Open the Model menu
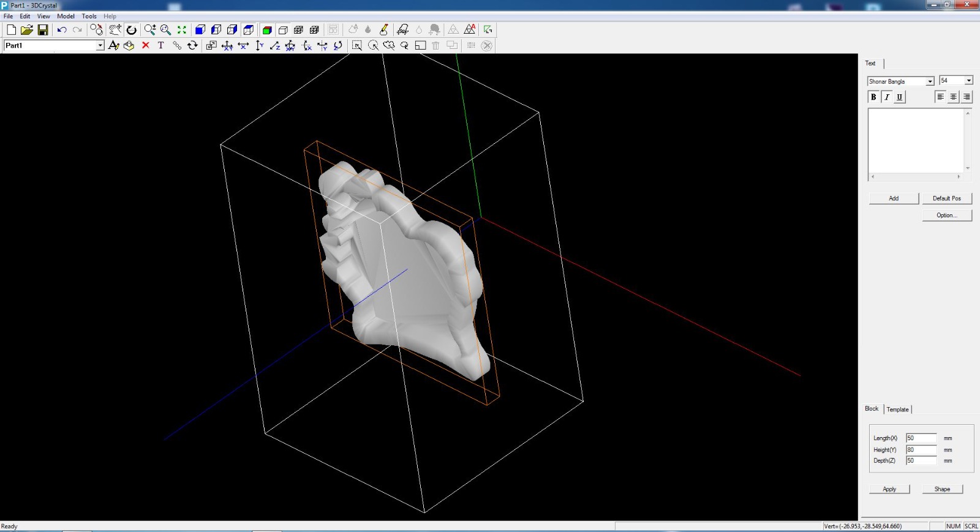The height and width of the screenshot is (532, 980). coord(66,17)
